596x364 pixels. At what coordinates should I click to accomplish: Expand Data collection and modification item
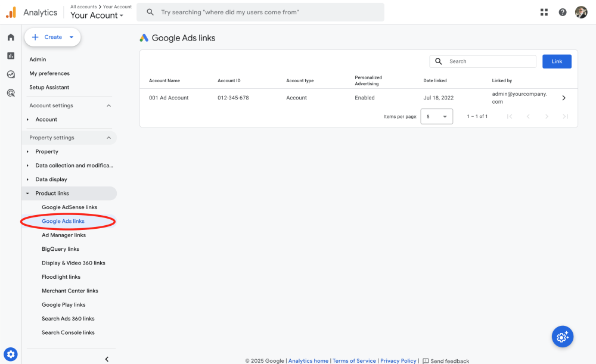pyautogui.click(x=27, y=166)
